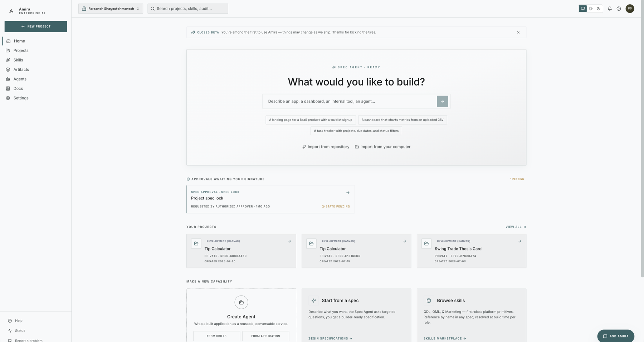Click the Browse skills database icon
The height and width of the screenshot is (342, 644).
[429, 301]
